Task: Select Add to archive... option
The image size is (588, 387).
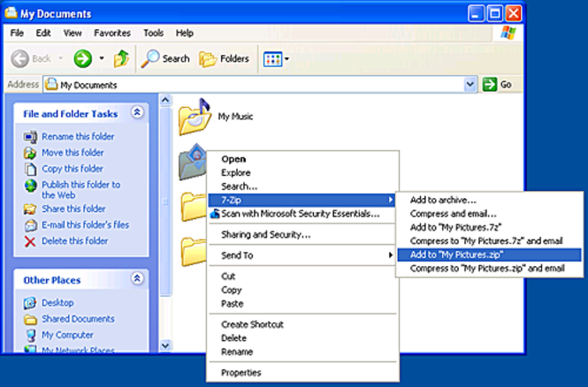Action: [x=443, y=200]
